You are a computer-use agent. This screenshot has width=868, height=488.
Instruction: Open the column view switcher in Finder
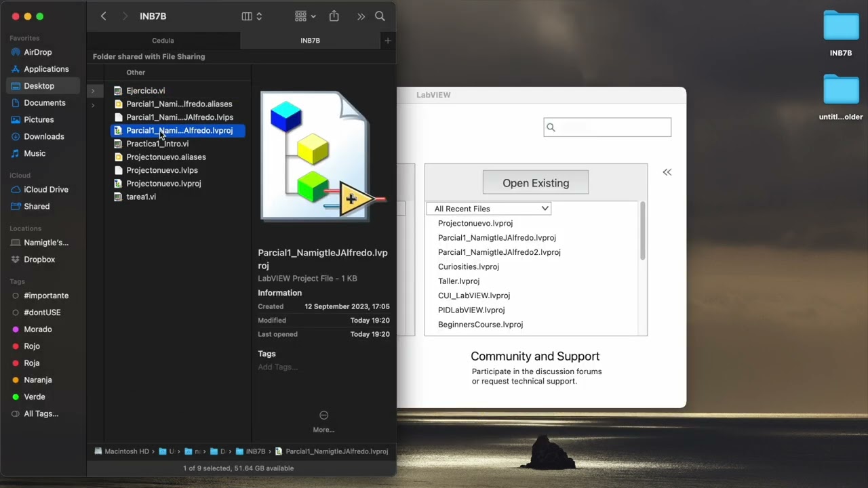pyautogui.click(x=252, y=16)
